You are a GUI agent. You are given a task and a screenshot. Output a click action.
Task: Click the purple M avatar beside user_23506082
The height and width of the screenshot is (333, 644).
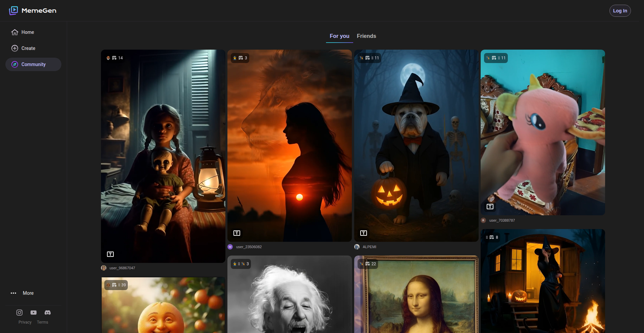tap(230, 247)
